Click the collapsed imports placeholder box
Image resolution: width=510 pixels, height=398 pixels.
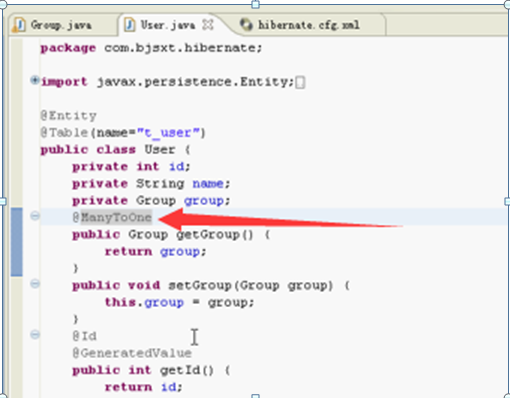(300, 82)
